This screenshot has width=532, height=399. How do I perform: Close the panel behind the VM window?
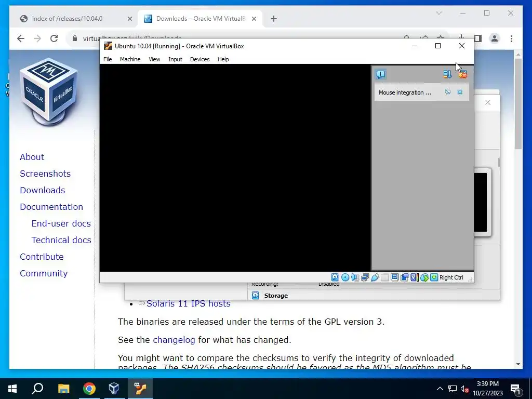pos(487,102)
